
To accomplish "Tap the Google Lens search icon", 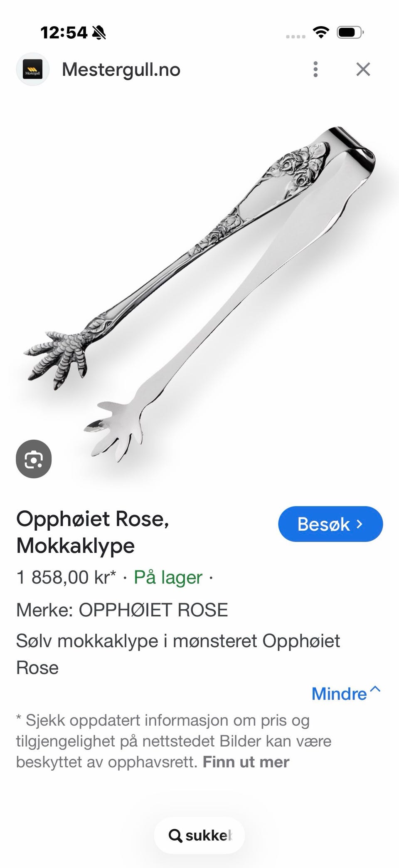I will click(34, 459).
